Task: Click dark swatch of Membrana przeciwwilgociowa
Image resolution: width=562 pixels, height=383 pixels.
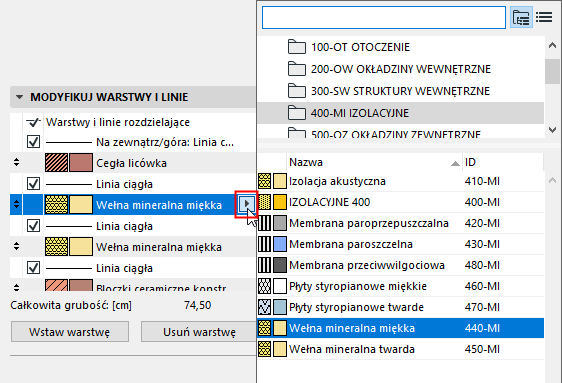Action: 280,265
